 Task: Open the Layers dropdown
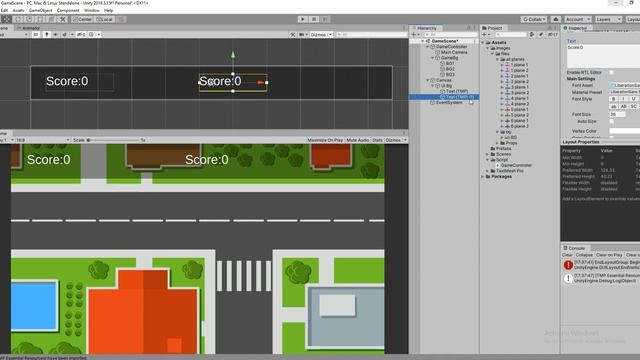[x=608, y=19]
